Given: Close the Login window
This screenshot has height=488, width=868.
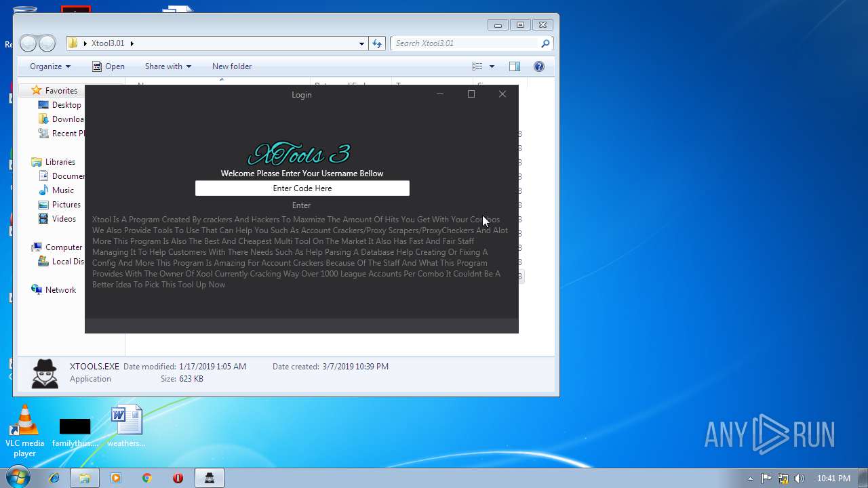Looking at the screenshot, I should tap(502, 94).
